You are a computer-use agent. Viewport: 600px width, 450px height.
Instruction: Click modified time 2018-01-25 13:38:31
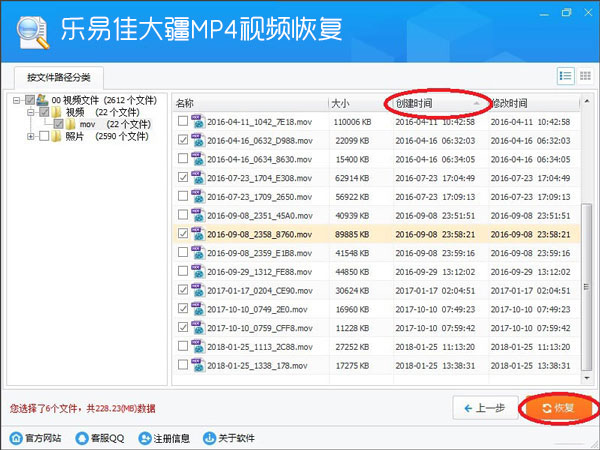pyautogui.click(x=530, y=365)
